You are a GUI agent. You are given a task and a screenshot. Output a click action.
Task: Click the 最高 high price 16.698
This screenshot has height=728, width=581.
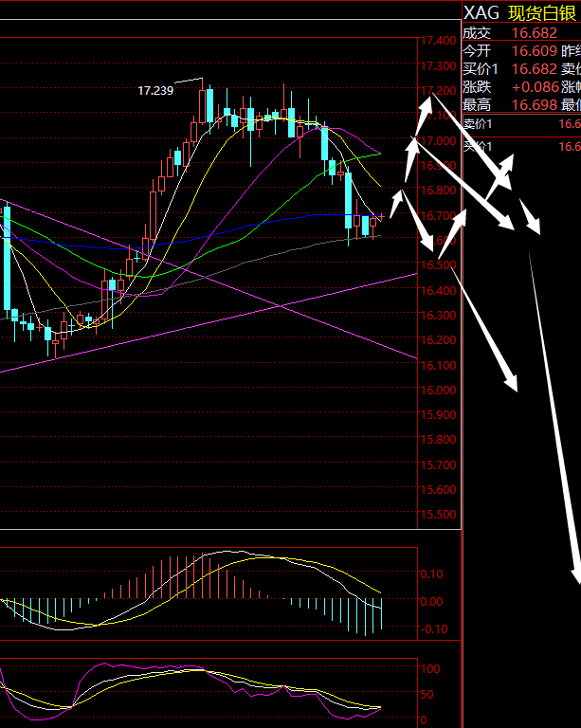pos(535,105)
